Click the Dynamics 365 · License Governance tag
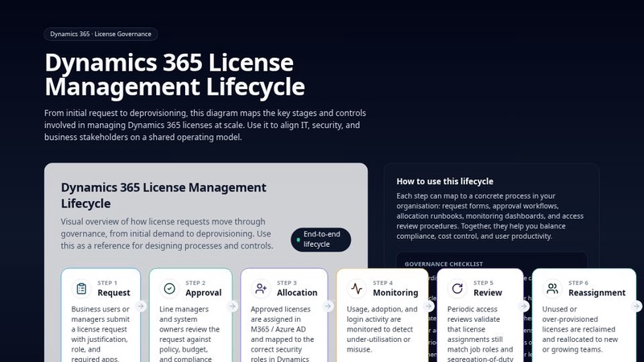 tap(101, 34)
